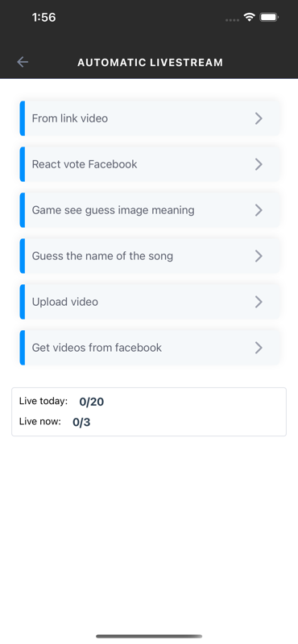
Task: Expand chevron beside From link video
Action: pyautogui.click(x=259, y=118)
